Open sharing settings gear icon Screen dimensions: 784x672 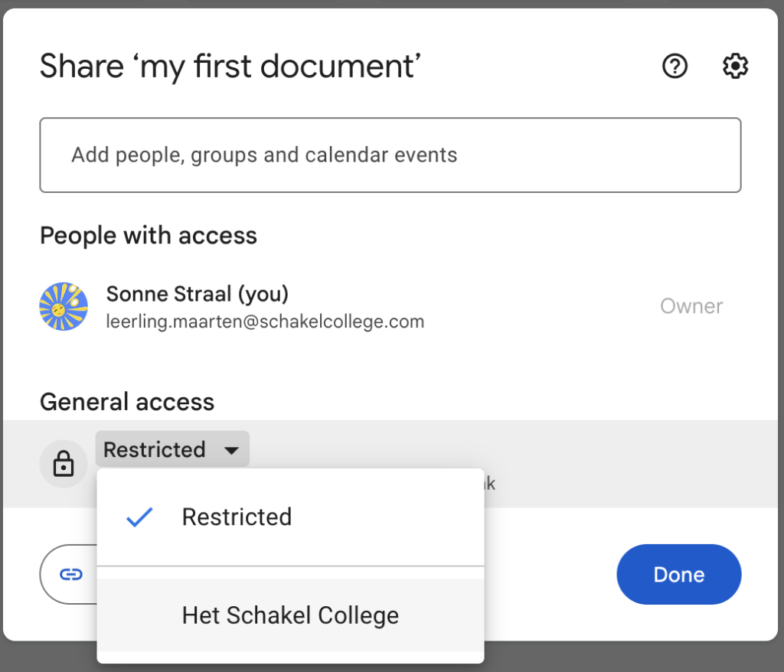pos(735,67)
